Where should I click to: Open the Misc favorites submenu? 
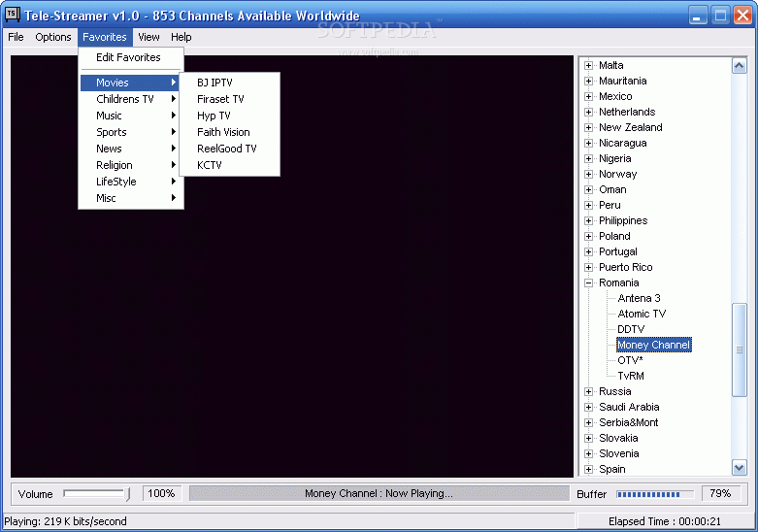(x=131, y=198)
